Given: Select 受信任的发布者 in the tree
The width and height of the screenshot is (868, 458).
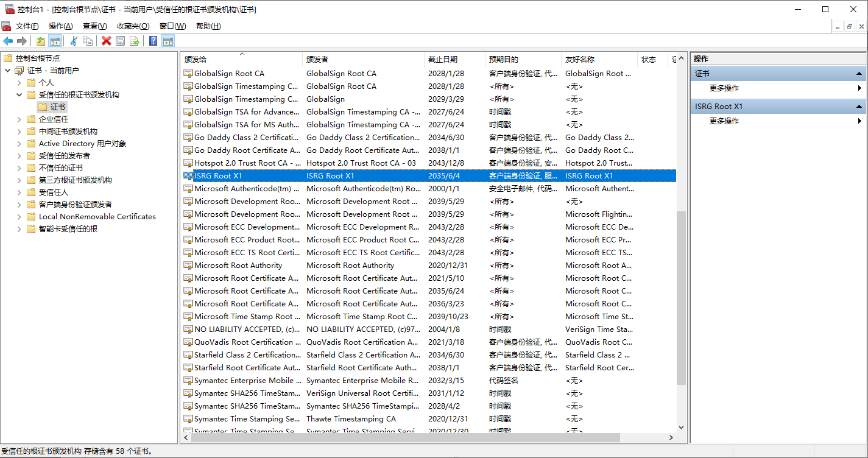Looking at the screenshot, I should [65, 155].
